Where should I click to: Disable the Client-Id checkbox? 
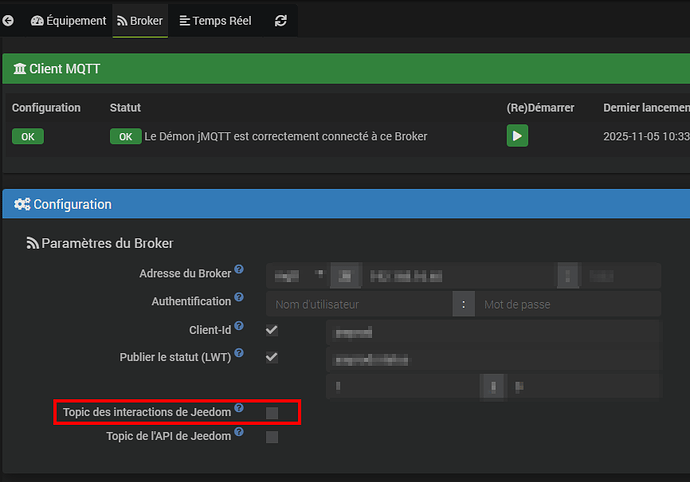[x=272, y=329]
